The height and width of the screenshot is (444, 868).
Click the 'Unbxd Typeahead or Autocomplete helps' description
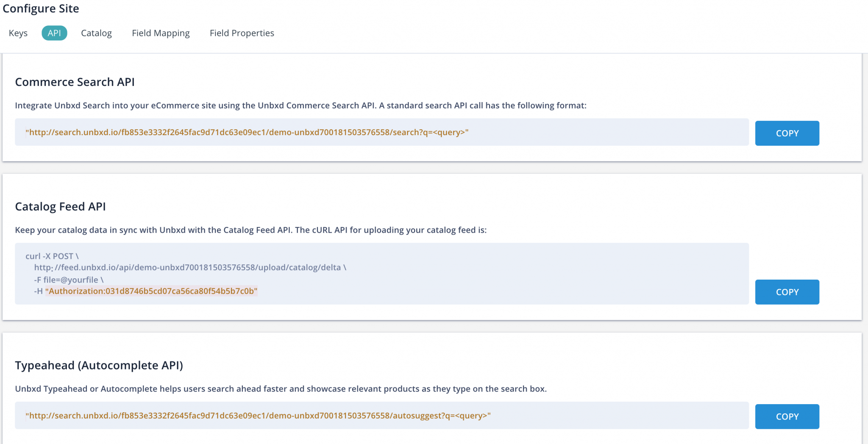[x=281, y=388]
